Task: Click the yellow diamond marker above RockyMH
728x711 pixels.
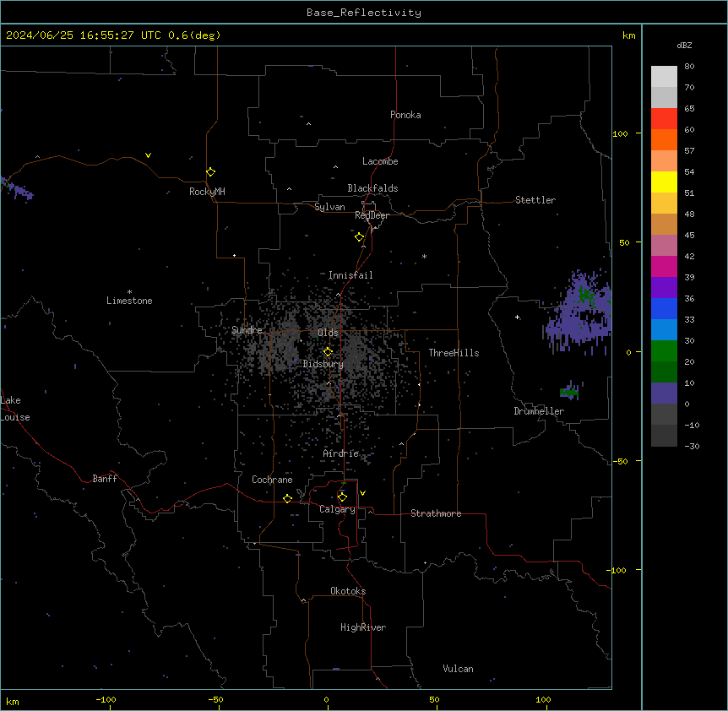Action: tap(211, 172)
